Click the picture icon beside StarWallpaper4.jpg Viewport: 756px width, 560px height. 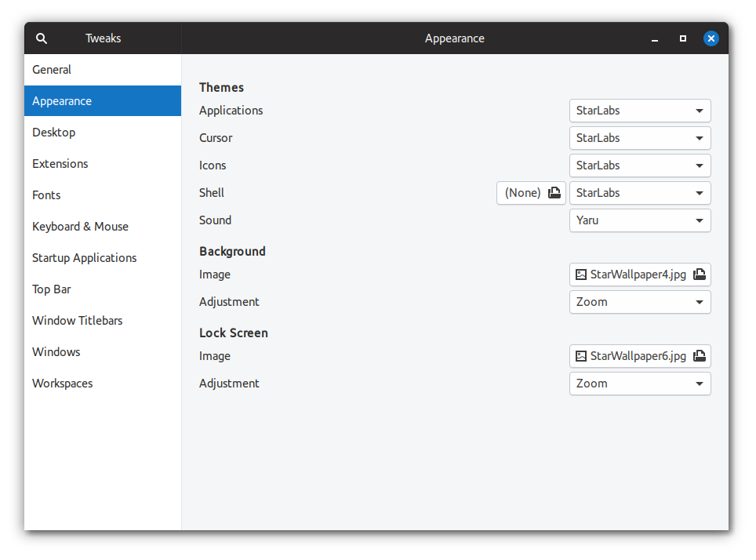pyautogui.click(x=581, y=275)
